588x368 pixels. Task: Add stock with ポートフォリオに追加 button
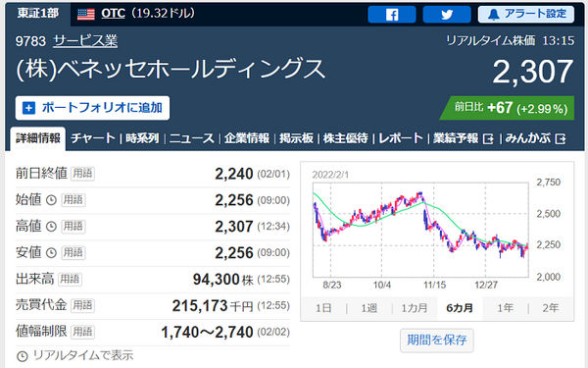click(93, 108)
